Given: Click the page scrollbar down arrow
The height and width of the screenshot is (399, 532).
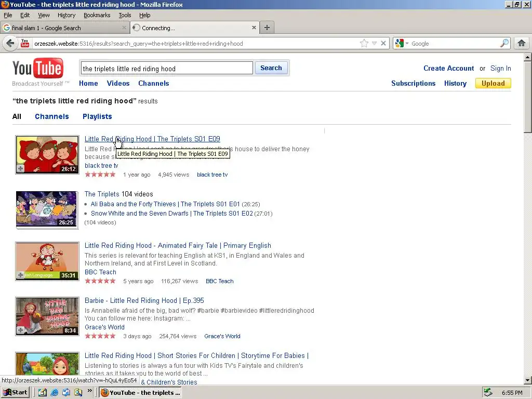Looking at the screenshot, I should pos(528,380).
